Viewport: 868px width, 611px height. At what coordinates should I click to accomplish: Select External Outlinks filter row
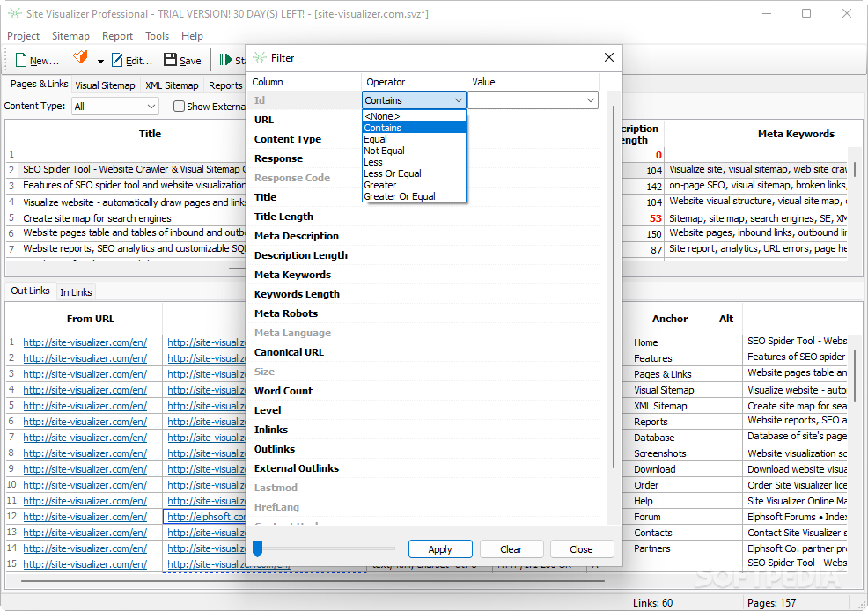pos(296,468)
